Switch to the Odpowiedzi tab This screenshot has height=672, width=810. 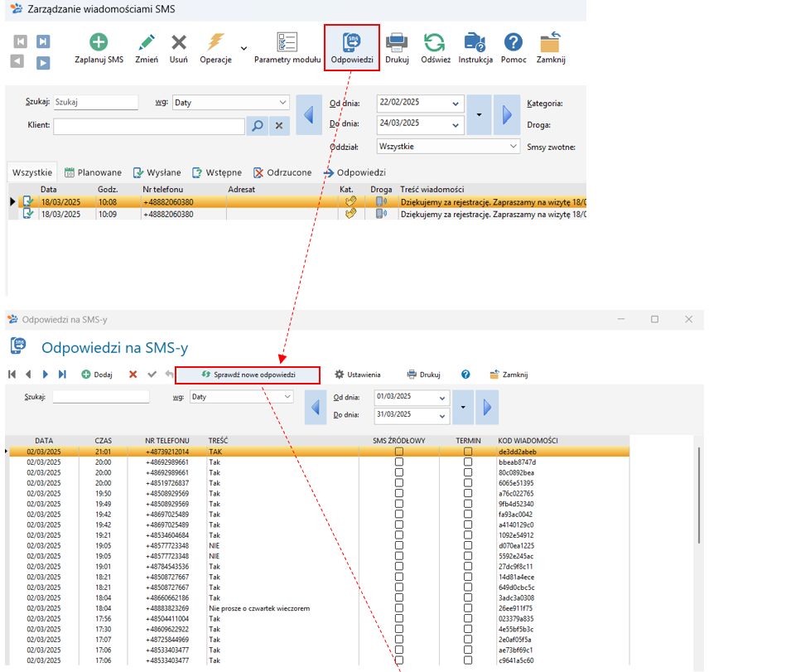(354, 172)
